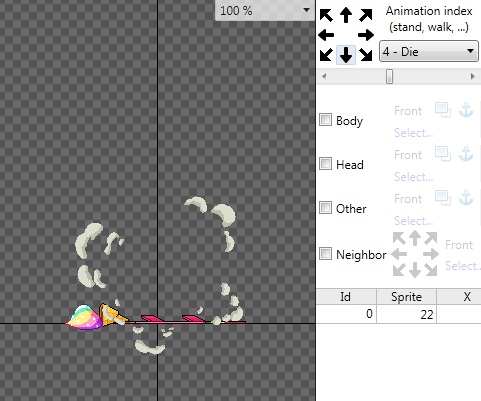Viewport: 481px width, 401px height.
Task: Enable the Head reference checkbox
Action: [325, 163]
